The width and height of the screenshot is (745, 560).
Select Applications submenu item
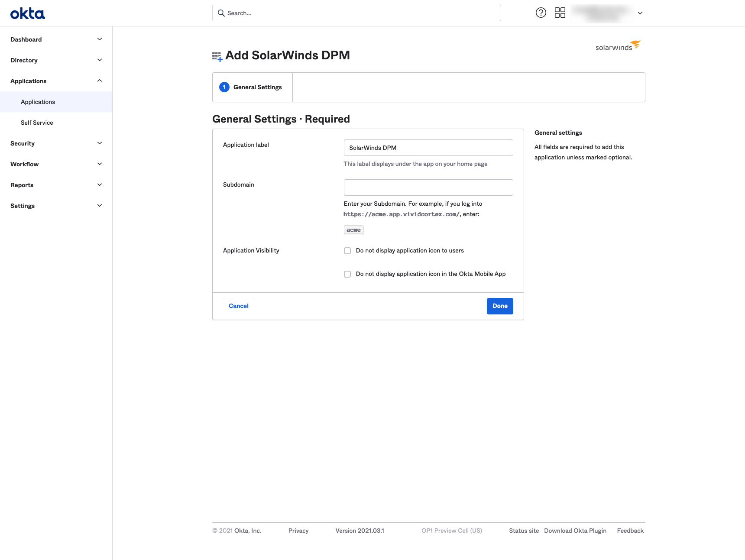click(x=56, y=102)
